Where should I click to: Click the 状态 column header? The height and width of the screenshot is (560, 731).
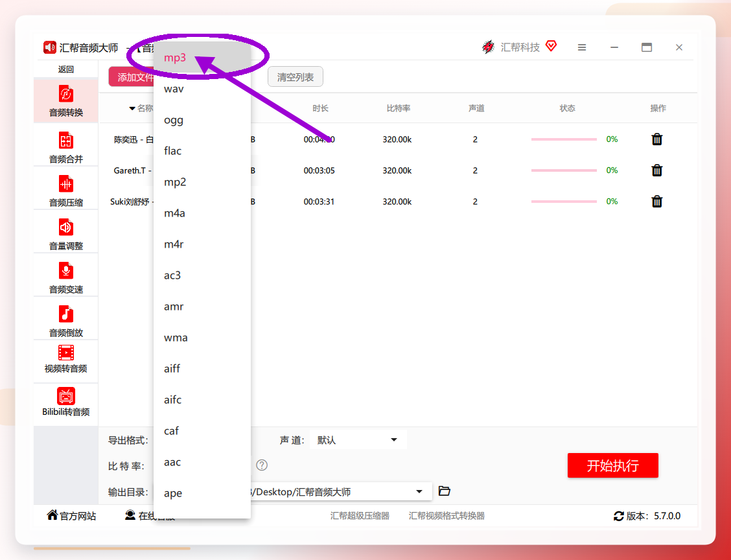coord(567,108)
